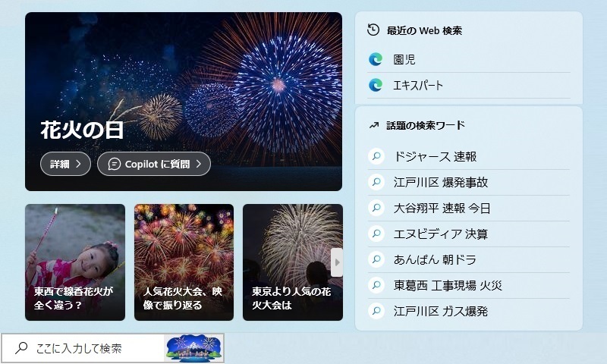Click the search icon beside 大谷翔平 速報 今日

click(x=376, y=208)
